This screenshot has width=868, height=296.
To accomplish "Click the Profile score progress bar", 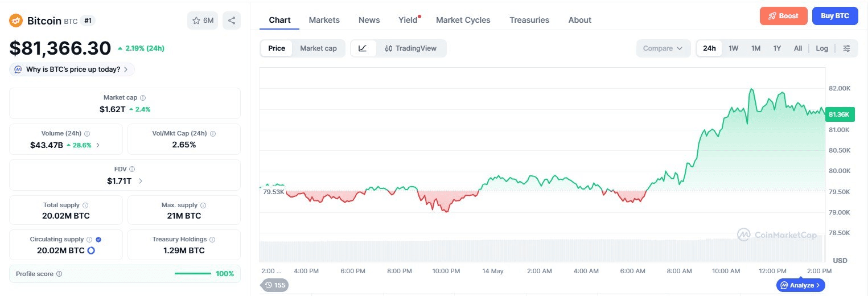I will (x=194, y=274).
